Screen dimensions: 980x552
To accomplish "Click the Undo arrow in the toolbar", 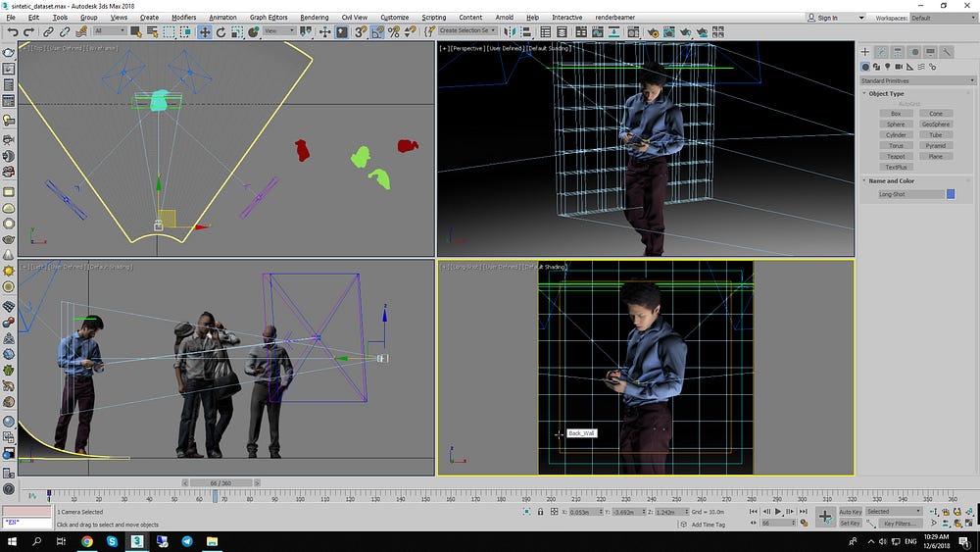I will [x=13, y=31].
